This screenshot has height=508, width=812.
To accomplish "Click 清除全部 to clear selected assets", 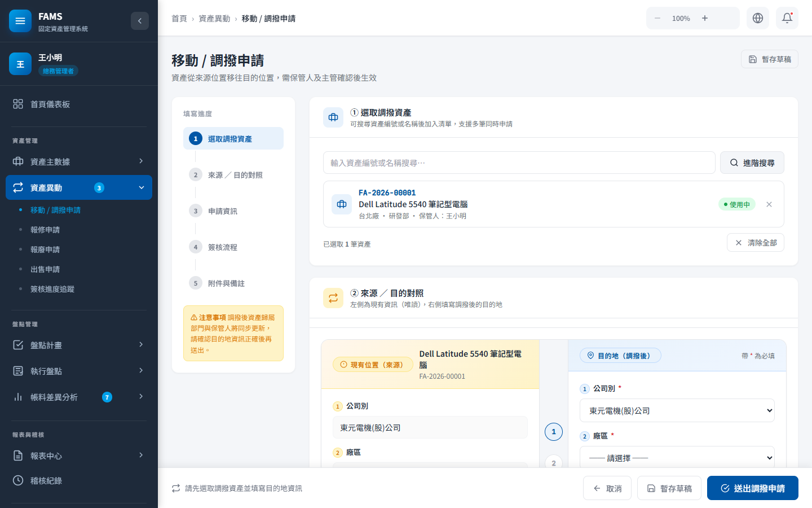I will click(755, 243).
